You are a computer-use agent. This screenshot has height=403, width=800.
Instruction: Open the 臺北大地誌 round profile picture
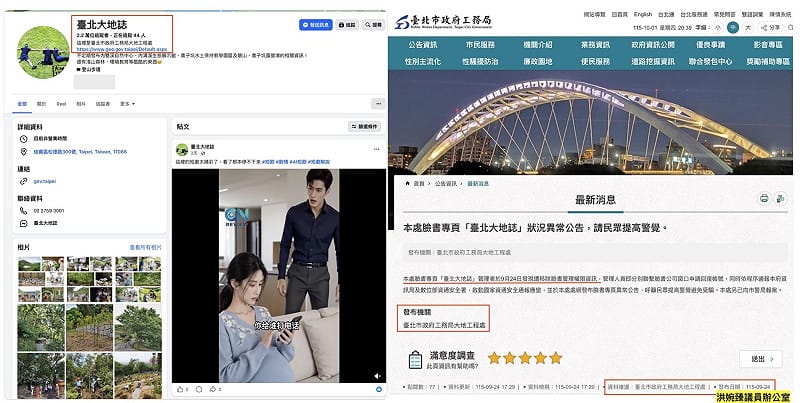42,53
